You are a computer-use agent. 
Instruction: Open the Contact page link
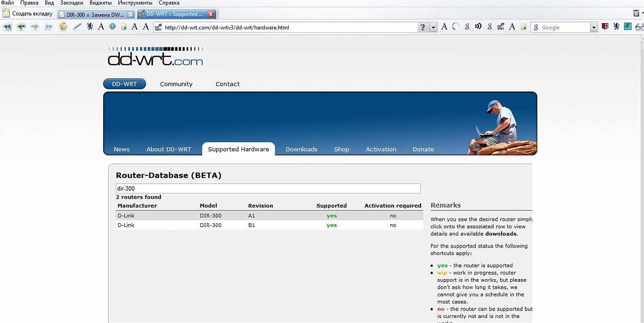click(227, 84)
